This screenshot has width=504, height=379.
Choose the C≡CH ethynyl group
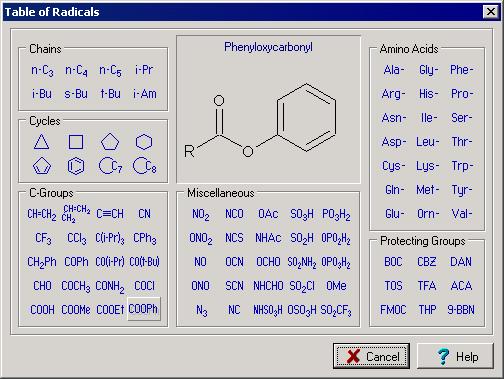pos(110,214)
